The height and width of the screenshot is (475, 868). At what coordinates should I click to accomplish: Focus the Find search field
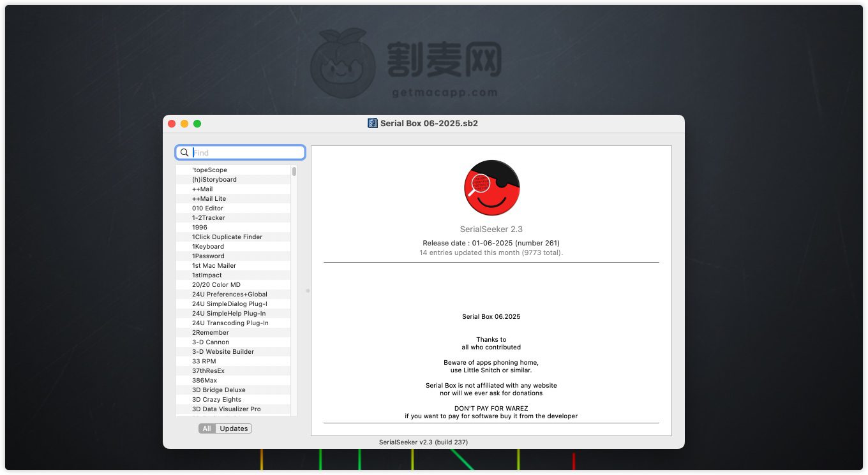[246, 152]
